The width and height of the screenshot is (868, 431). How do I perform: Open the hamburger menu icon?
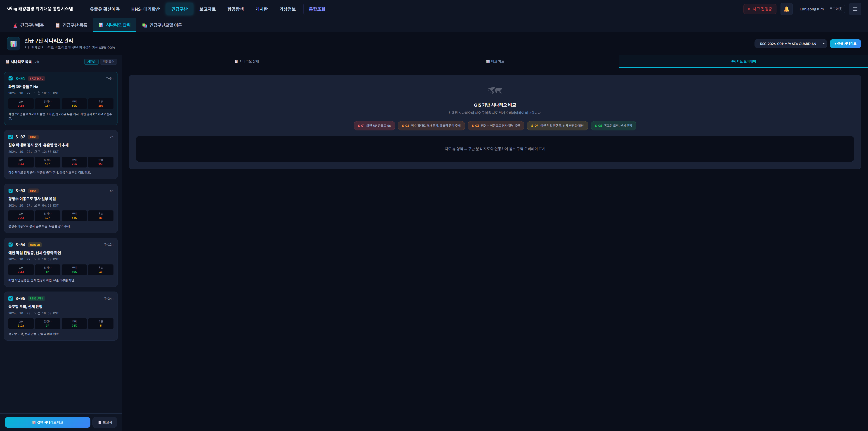855,9
